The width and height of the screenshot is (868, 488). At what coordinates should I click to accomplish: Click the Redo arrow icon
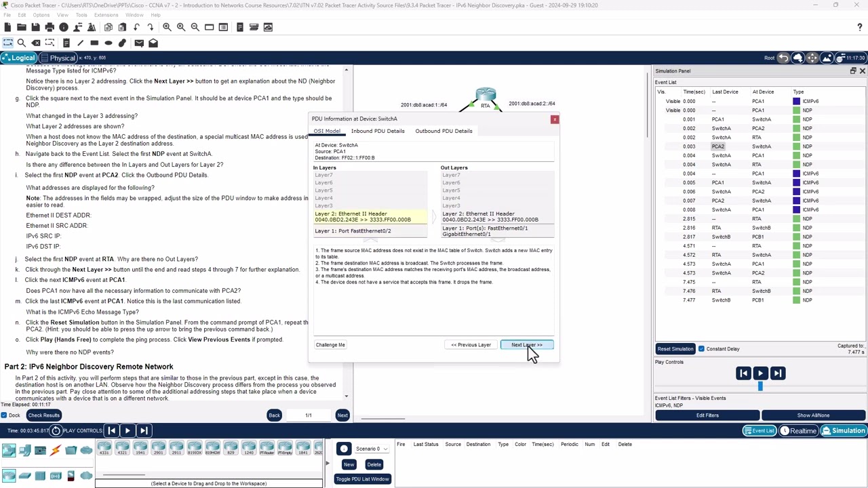point(151,27)
